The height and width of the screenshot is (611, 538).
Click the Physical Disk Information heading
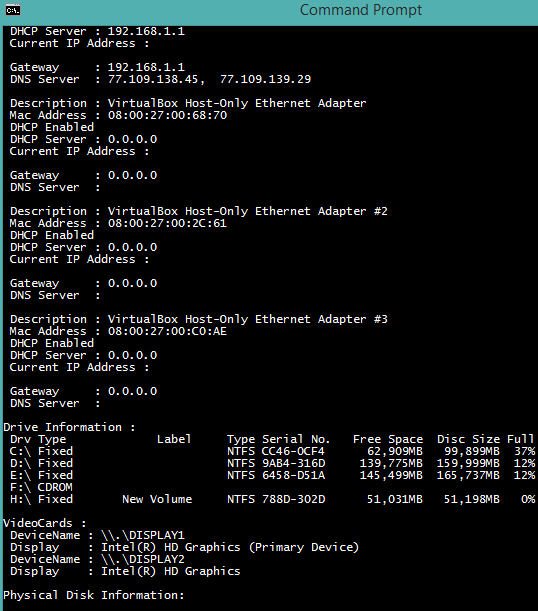coord(93,595)
